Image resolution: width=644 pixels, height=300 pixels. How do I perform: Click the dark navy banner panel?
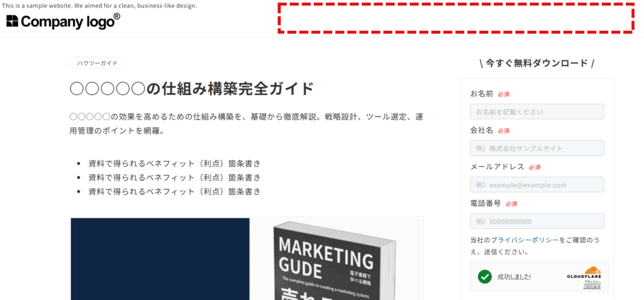pyautogui.click(x=160, y=258)
